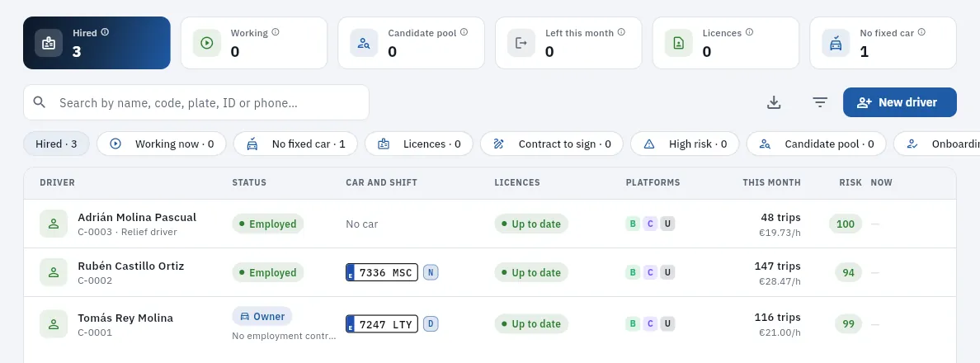
Task: Click Tomás Rey Molina's avatar icon
Action: coord(54,324)
